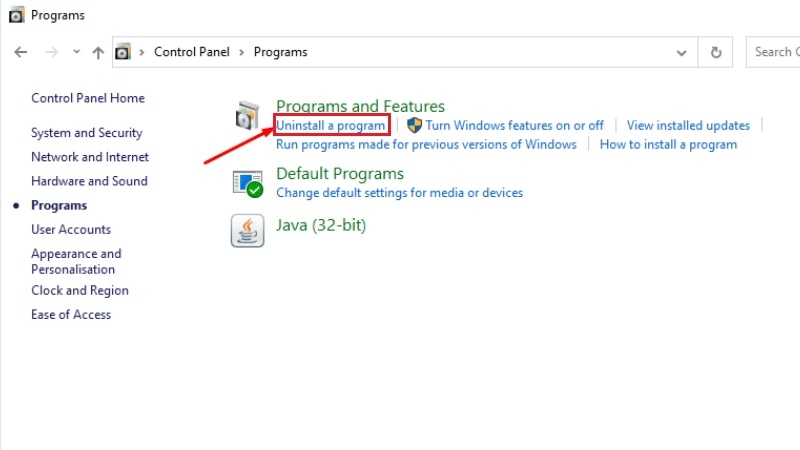Open Ease of Access category
This screenshot has height=450, width=800.
point(71,315)
